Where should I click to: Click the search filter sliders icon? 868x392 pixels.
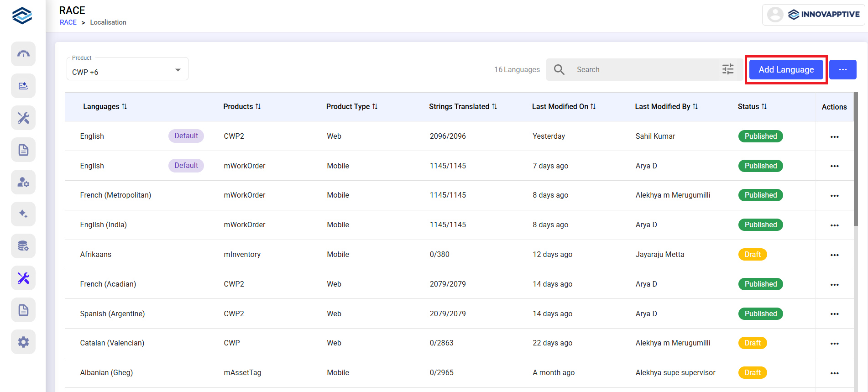click(x=728, y=69)
